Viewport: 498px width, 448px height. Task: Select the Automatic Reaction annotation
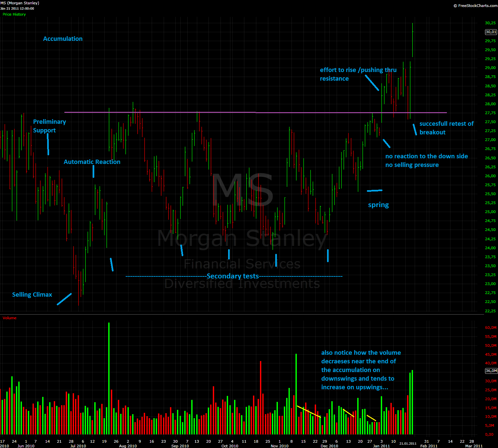click(x=92, y=162)
